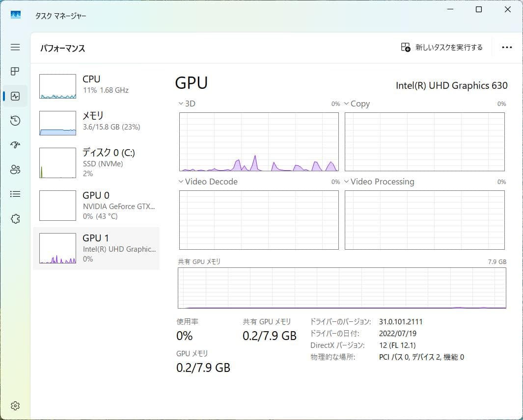523x420 pixels.
Task: Click the タスク マネージャー window title
Action: tap(61, 16)
